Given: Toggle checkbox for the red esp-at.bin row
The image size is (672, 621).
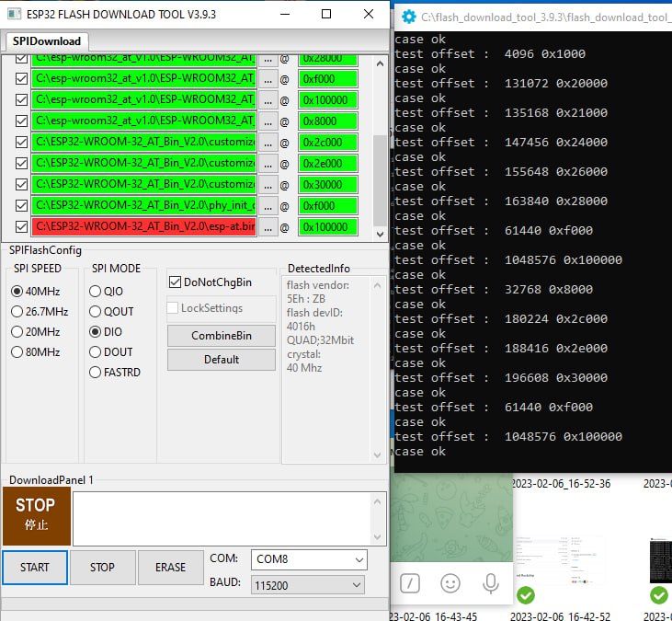Looking at the screenshot, I should pyautogui.click(x=21, y=227).
